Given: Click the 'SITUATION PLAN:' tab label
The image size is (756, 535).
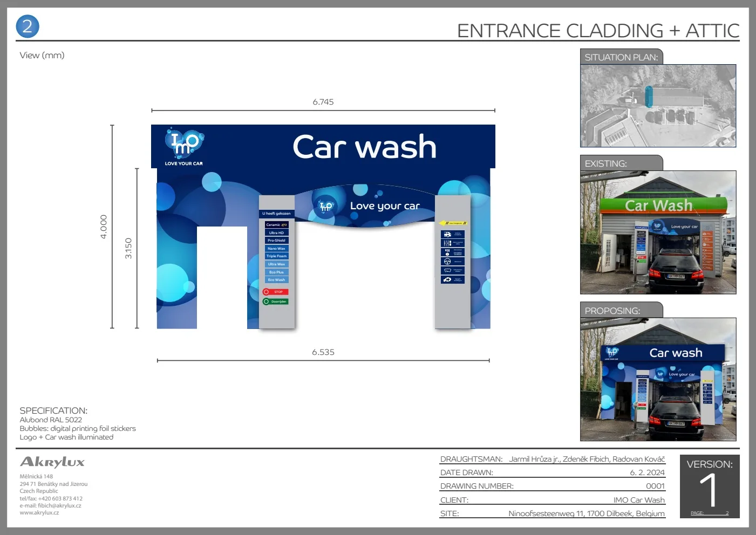Looking at the screenshot, I should point(621,57).
